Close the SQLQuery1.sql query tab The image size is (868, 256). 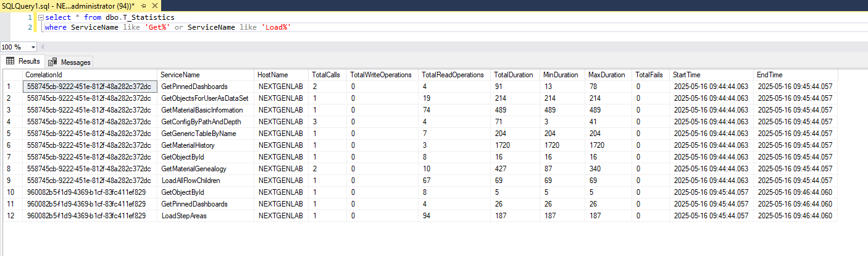pyautogui.click(x=154, y=5)
